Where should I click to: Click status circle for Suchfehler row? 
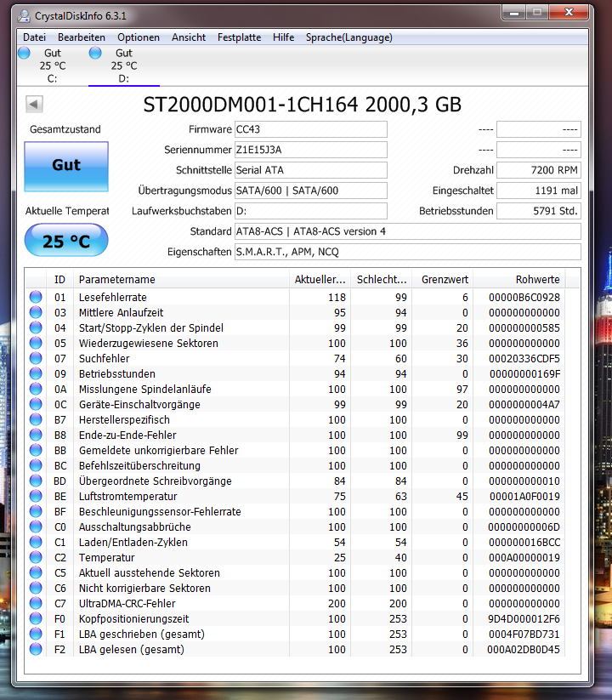[x=36, y=358]
